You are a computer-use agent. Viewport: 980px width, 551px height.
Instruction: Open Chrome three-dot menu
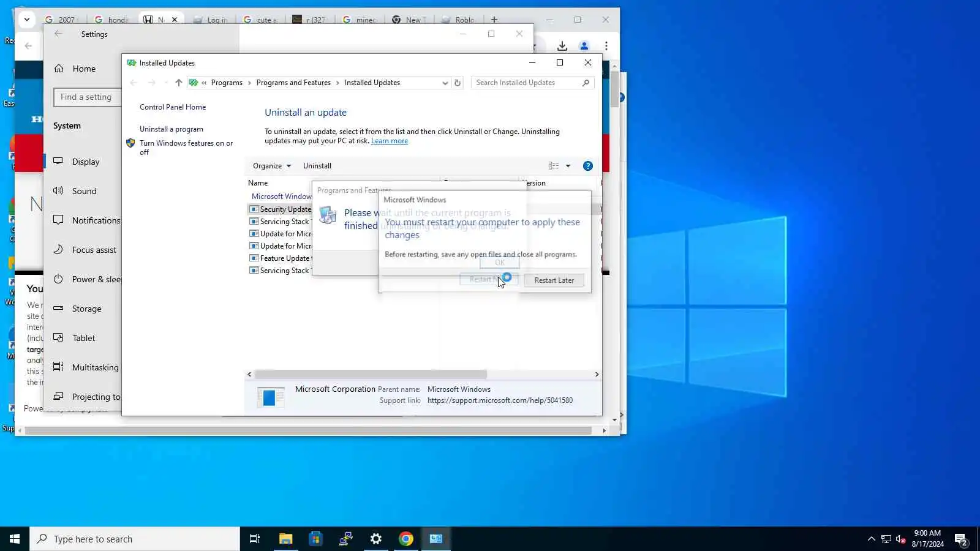tap(606, 46)
